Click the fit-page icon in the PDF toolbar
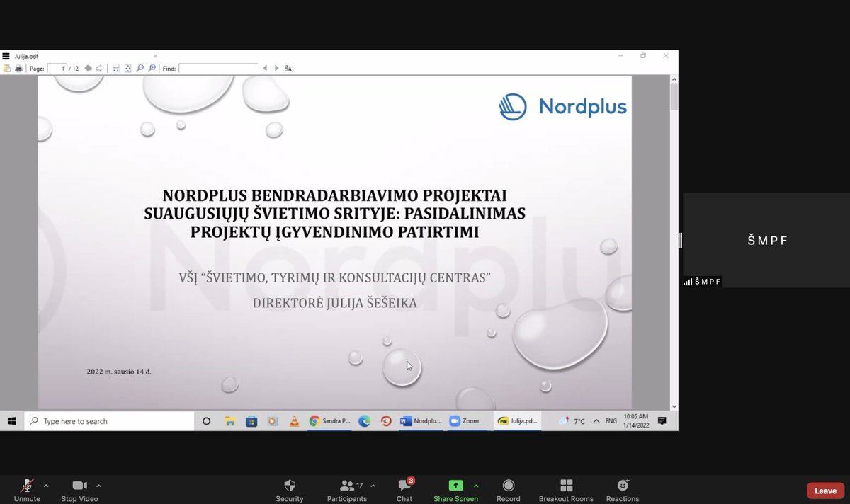Viewport: 850px width, 504px height. [x=127, y=68]
